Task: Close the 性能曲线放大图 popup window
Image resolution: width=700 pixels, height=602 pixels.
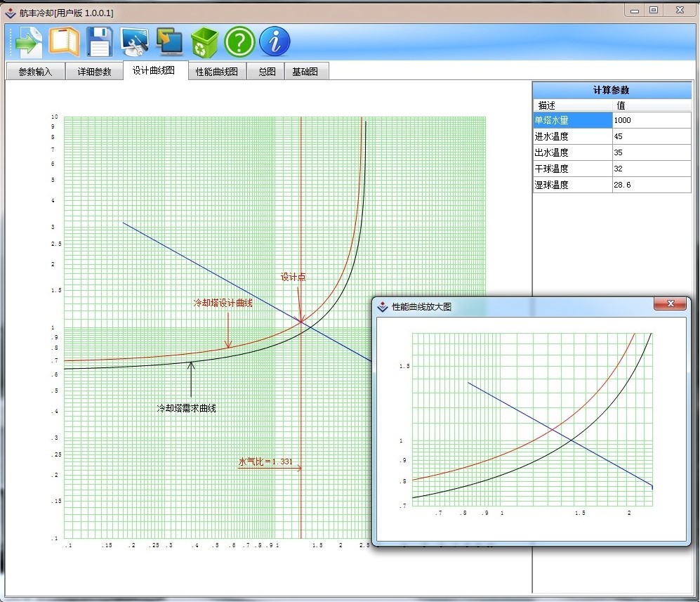Action: 670,303
